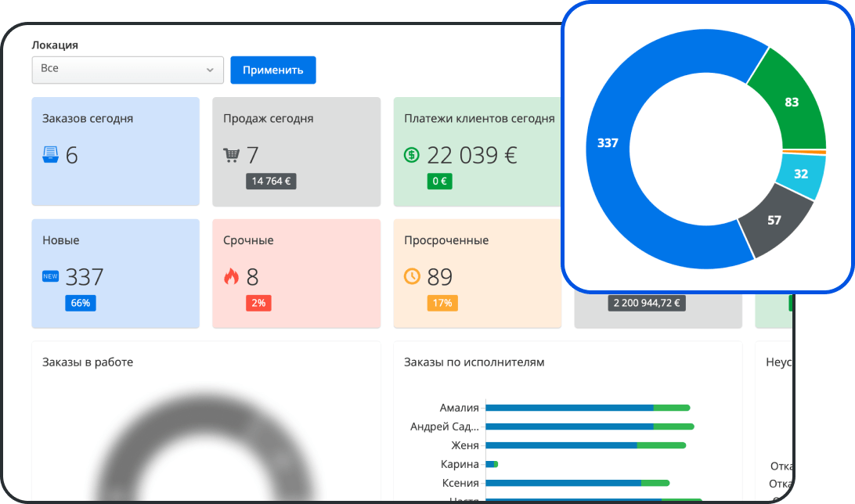Click the orange 17% badge
Image resolution: width=855 pixels, height=504 pixels.
pos(442,303)
